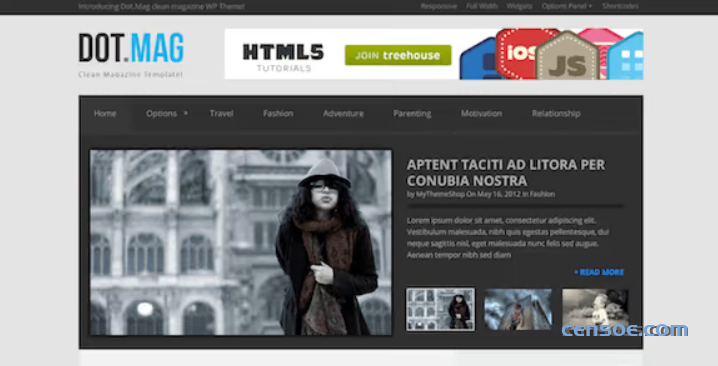Open the Home menu item
This screenshot has height=366, width=718.
point(105,113)
